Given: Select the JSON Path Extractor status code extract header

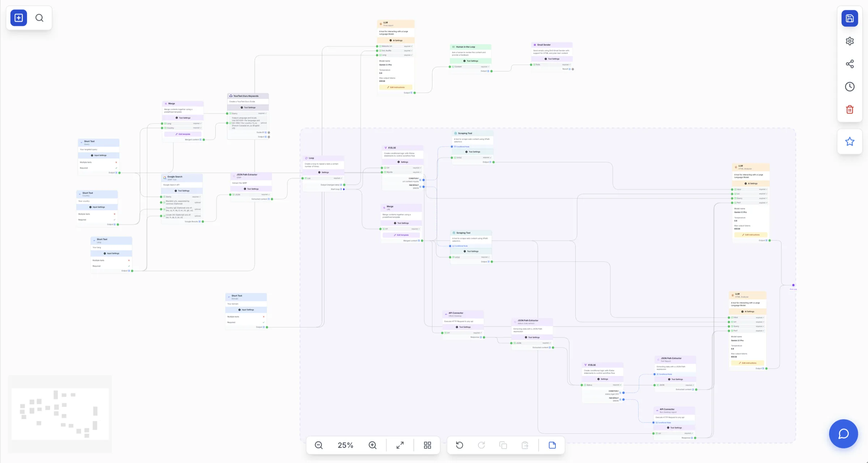Looking at the screenshot, I should 532,322.
